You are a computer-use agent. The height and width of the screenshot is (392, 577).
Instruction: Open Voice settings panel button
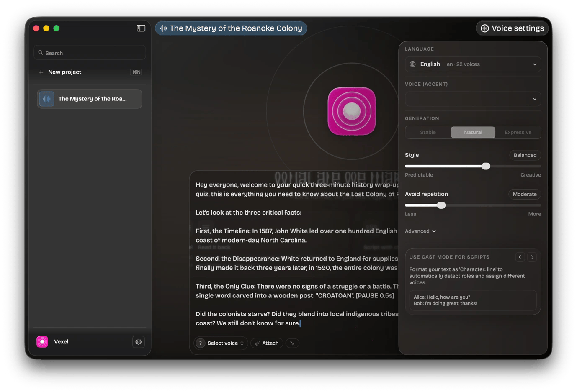coord(512,28)
